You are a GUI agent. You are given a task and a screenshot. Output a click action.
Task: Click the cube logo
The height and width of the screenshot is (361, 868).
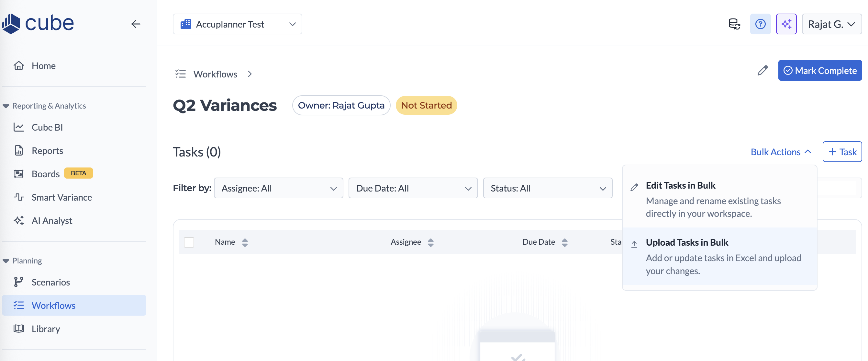tap(38, 23)
